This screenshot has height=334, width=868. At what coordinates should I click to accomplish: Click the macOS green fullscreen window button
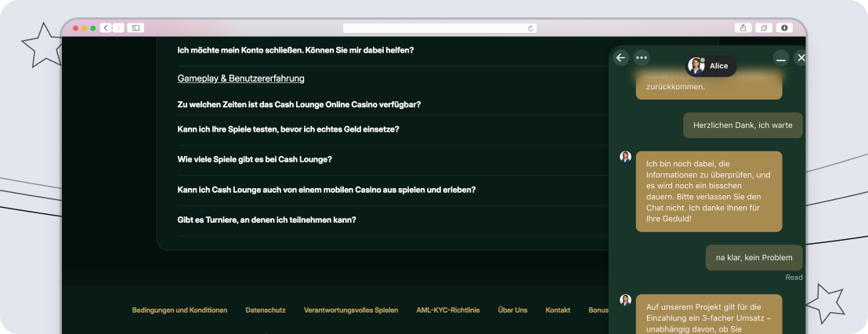(93, 28)
